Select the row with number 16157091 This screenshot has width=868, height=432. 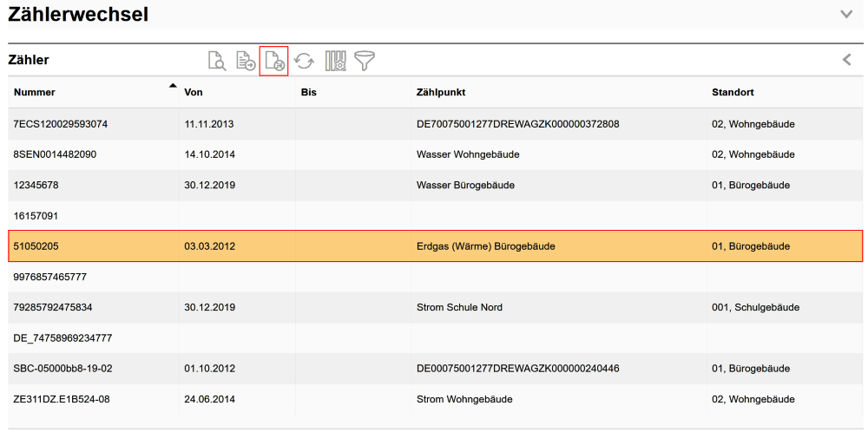click(36, 215)
